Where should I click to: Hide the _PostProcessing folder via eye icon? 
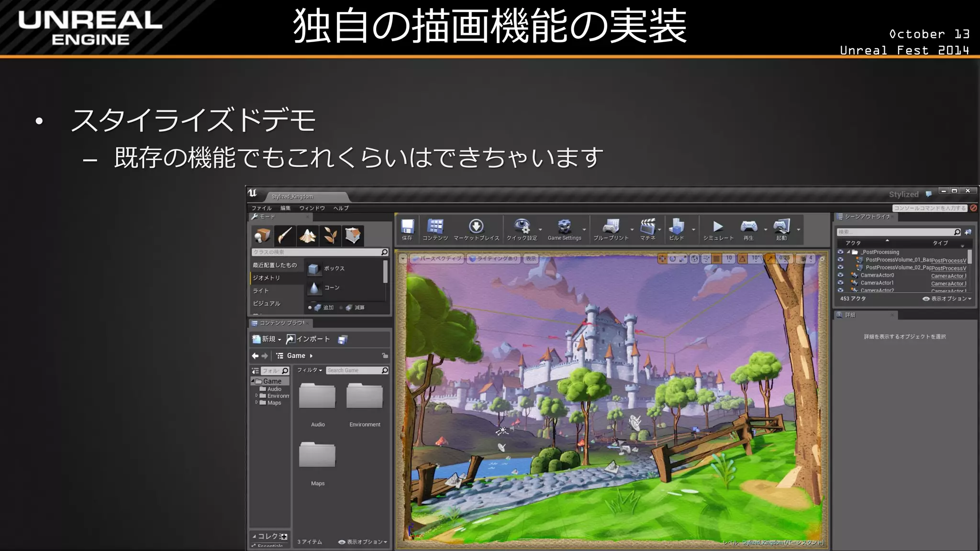(x=841, y=252)
